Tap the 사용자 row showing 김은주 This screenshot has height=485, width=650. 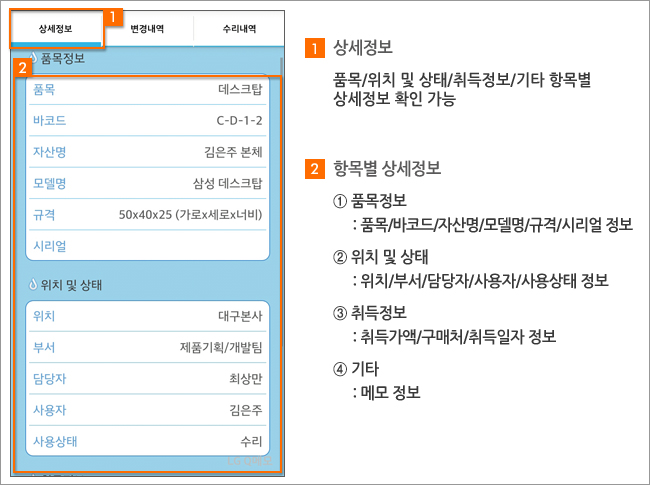(x=147, y=409)
